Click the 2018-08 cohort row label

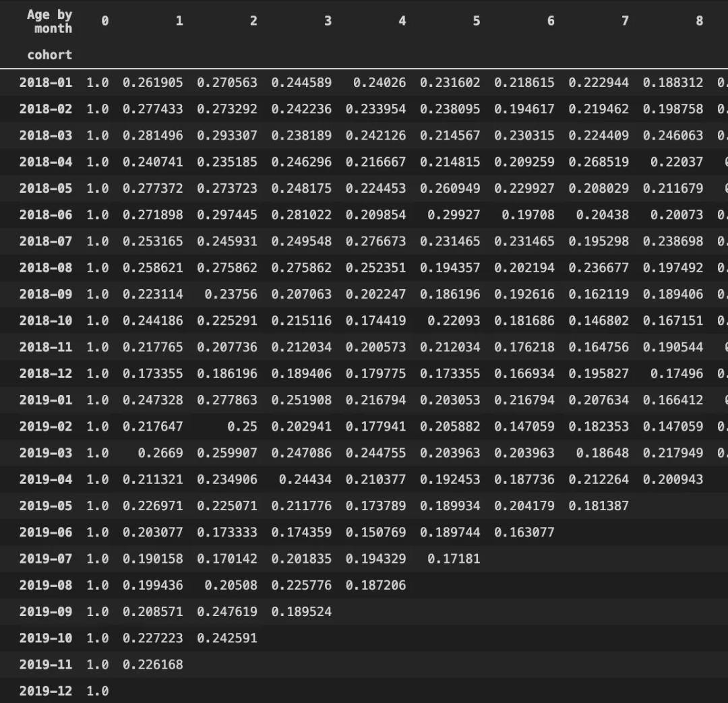pos(46,268)
